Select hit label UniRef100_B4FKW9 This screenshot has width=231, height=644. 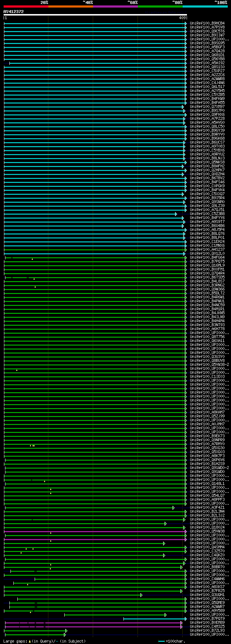[207, 99]
